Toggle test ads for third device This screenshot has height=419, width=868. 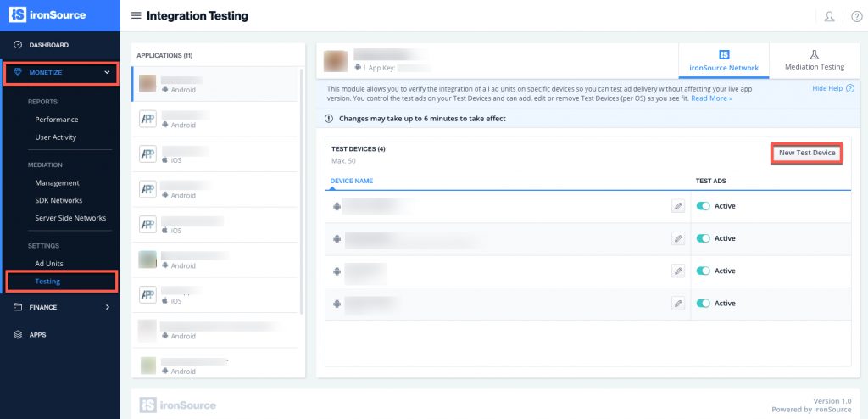703,271
